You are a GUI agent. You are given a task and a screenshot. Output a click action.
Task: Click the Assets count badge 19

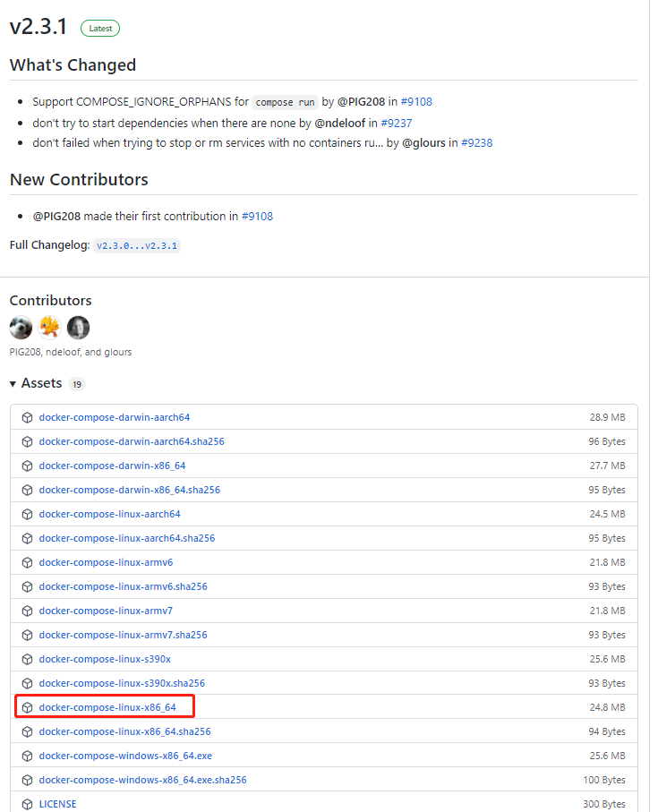click(x=77, y=384)
